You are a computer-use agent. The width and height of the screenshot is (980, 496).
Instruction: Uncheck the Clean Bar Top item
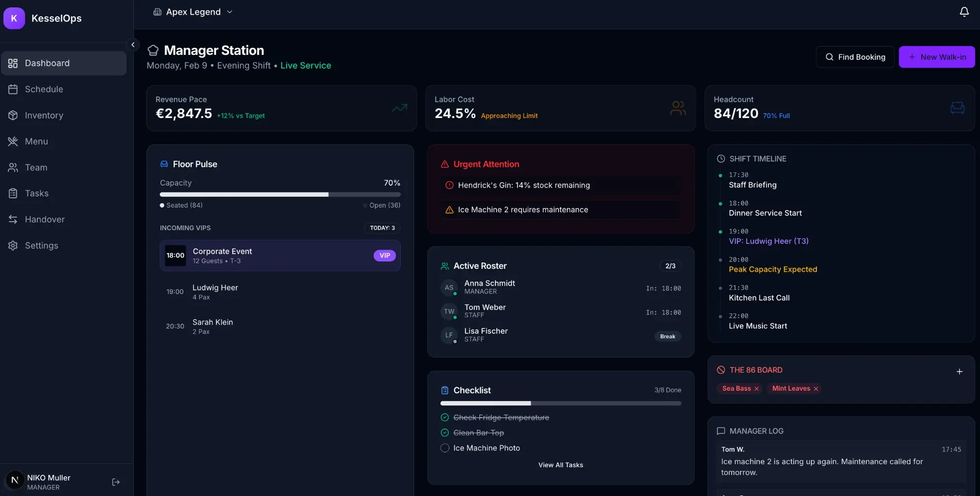pyautogui.click(x=444, y=433)
